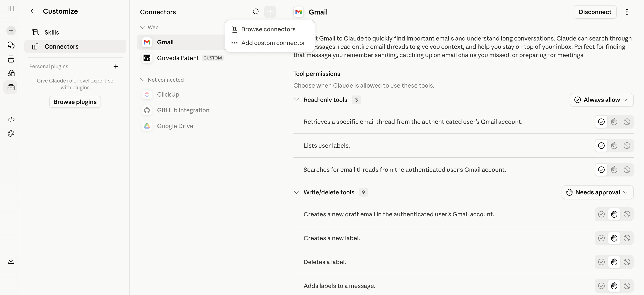Select the ClickUp connector row
The image size is (644, 295).
click(206, 95)
